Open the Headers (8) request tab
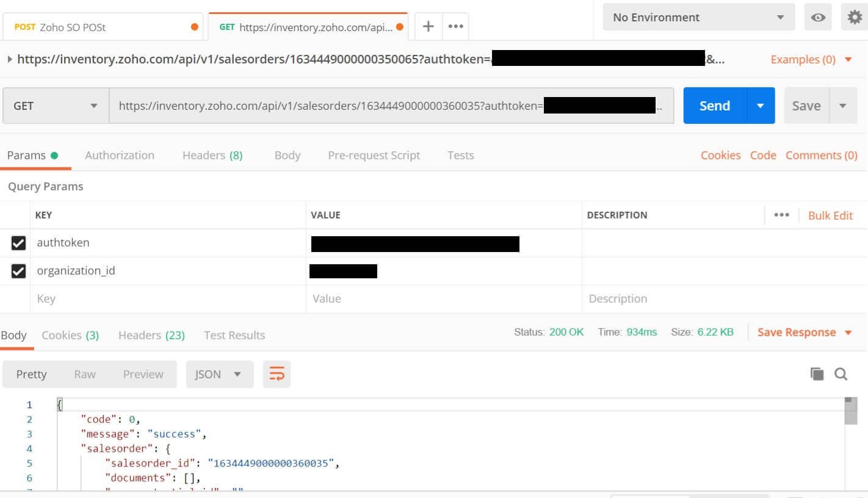Screen dimensions: 868x498 coord(212,155)
